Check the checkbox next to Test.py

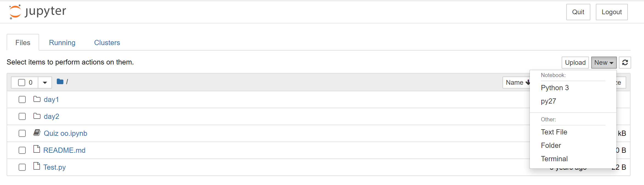(22, 167)
